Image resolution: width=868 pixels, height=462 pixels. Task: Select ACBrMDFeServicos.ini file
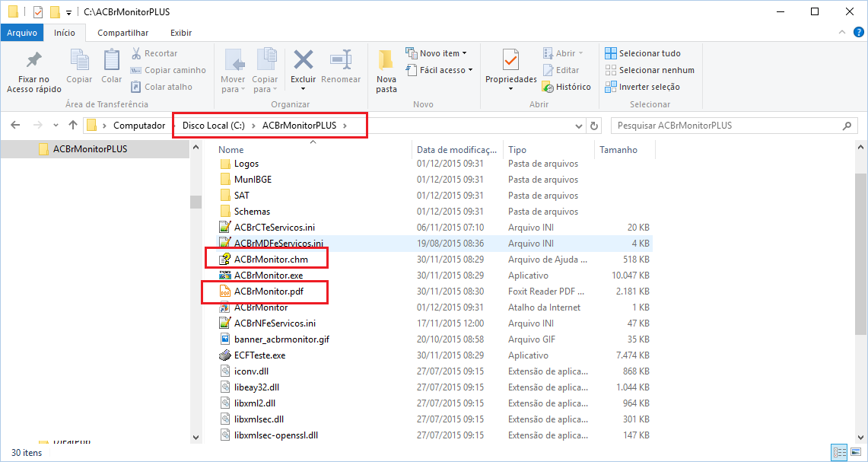279,244
